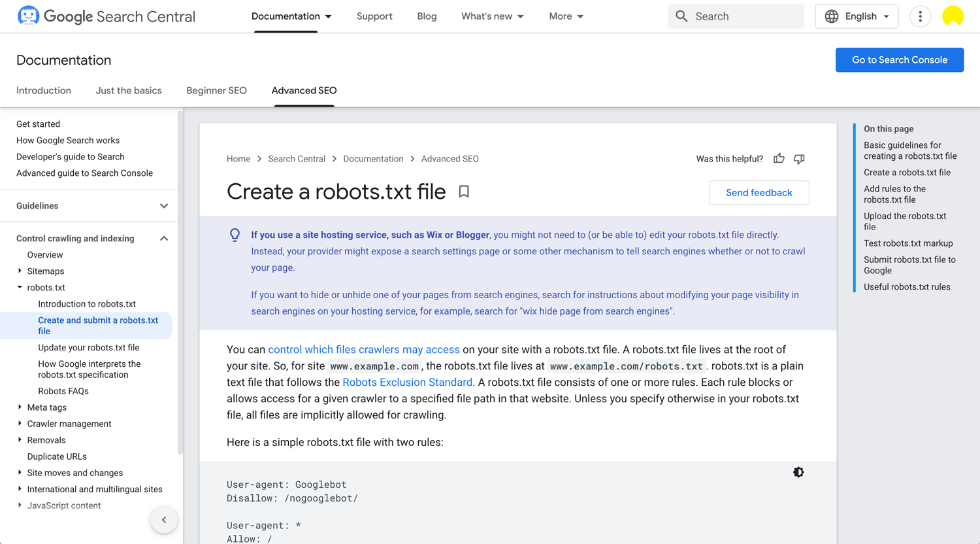980x544 pixels.
Task: Expand the Crawler management item
Action: pos(20,424)
